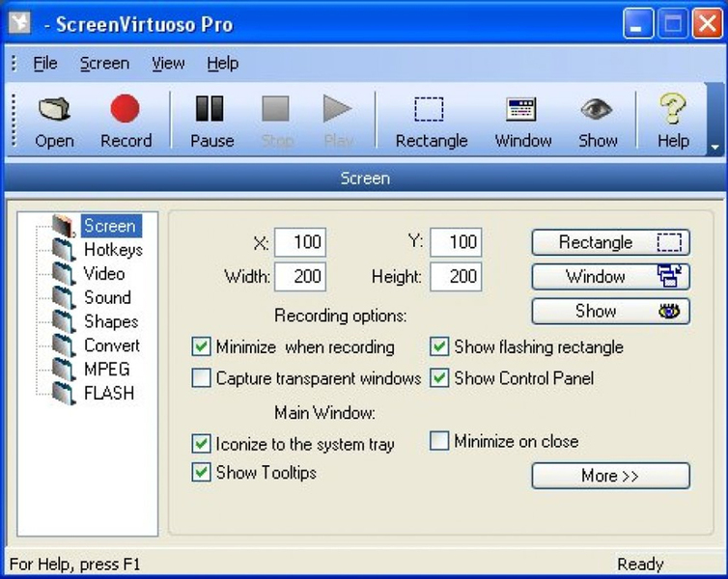Screen dimensions: 728x579
Task: Select Convert in the settings tree
Action: point(111,345)
